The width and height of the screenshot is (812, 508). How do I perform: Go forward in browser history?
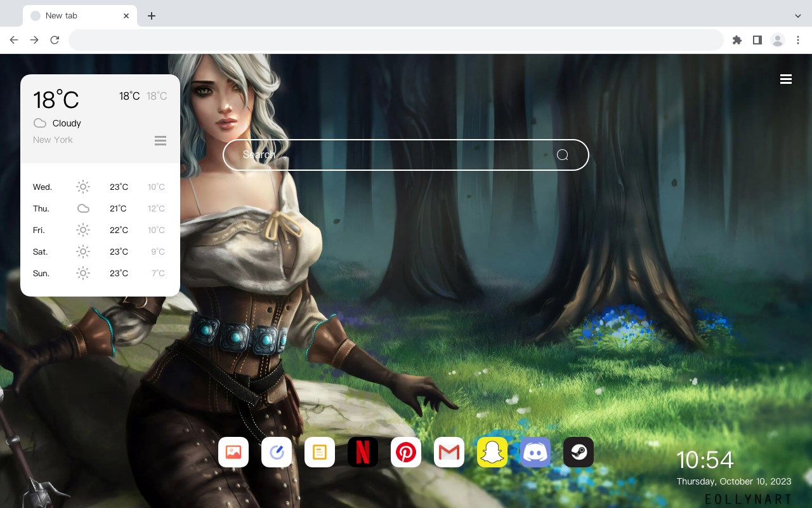pos(34,40)
